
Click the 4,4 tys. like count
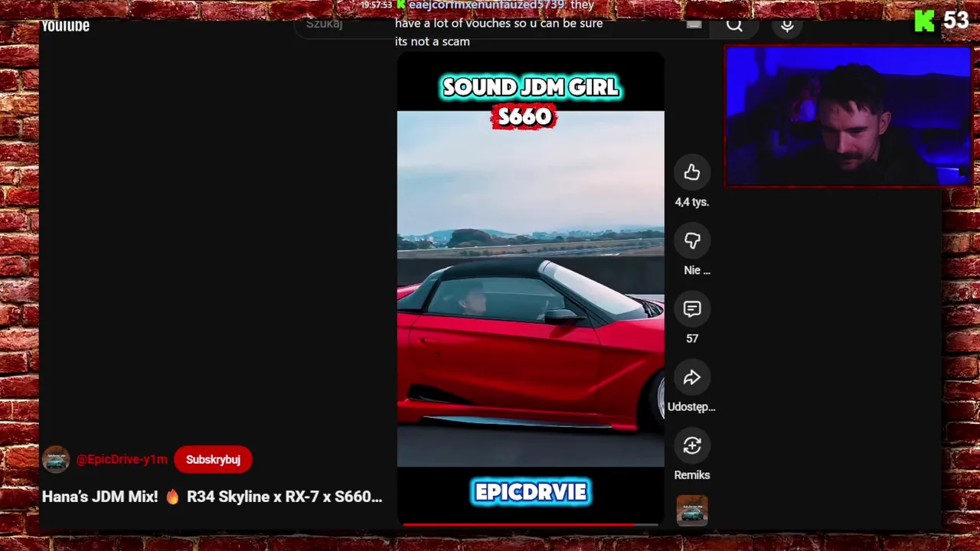point(692,202)
